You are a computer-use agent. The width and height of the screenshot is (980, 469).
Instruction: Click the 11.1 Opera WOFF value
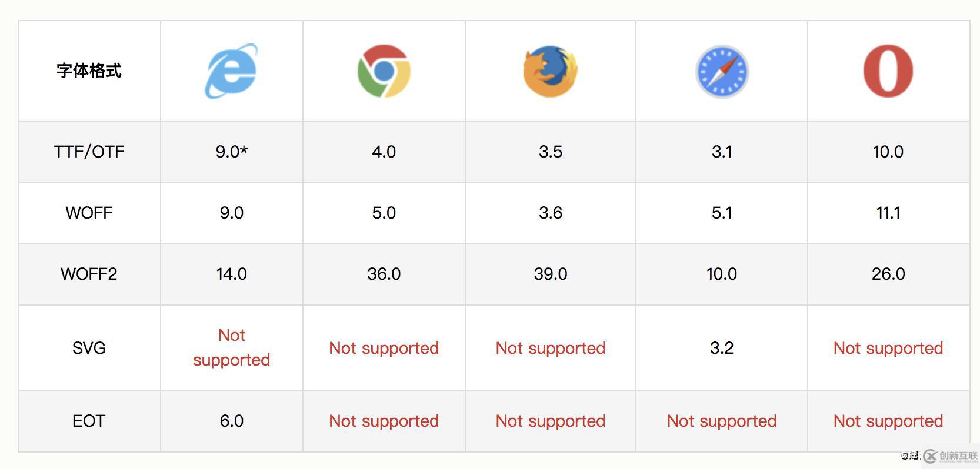(x=888, y=213)
